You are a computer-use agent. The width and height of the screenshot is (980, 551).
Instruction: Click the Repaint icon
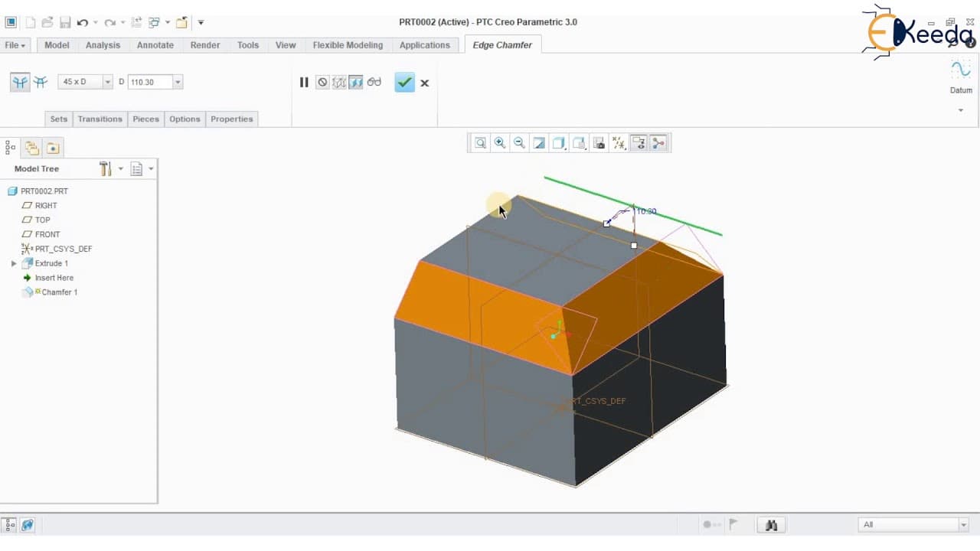[540, 143]
